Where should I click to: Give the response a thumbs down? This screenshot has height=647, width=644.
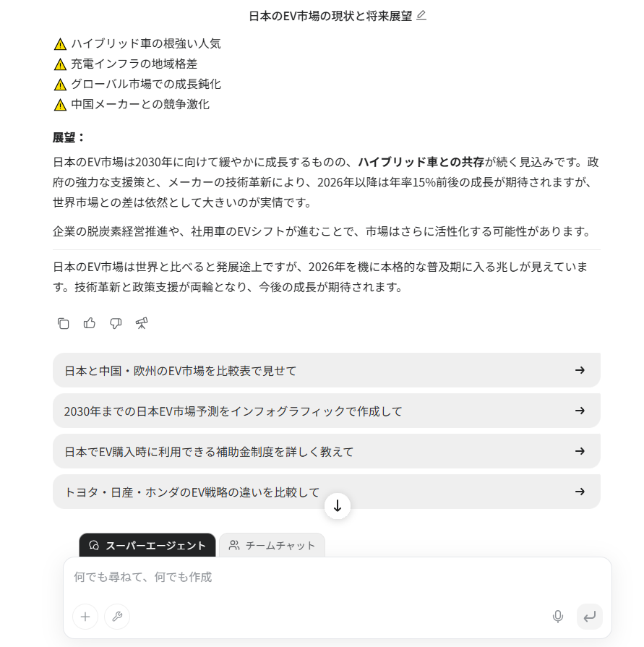(115, 323)
